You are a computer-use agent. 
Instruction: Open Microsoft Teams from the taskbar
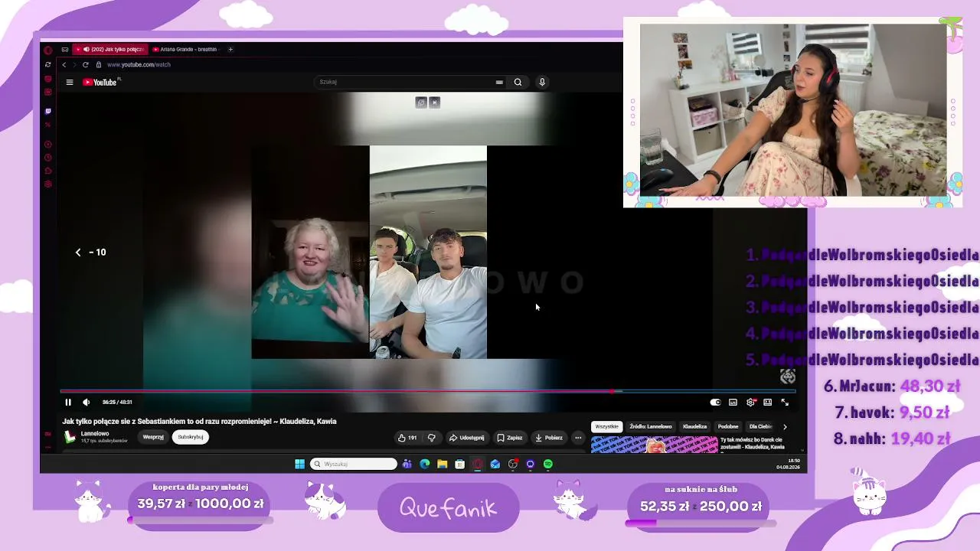pyautogui.click(x=407, y=464)
